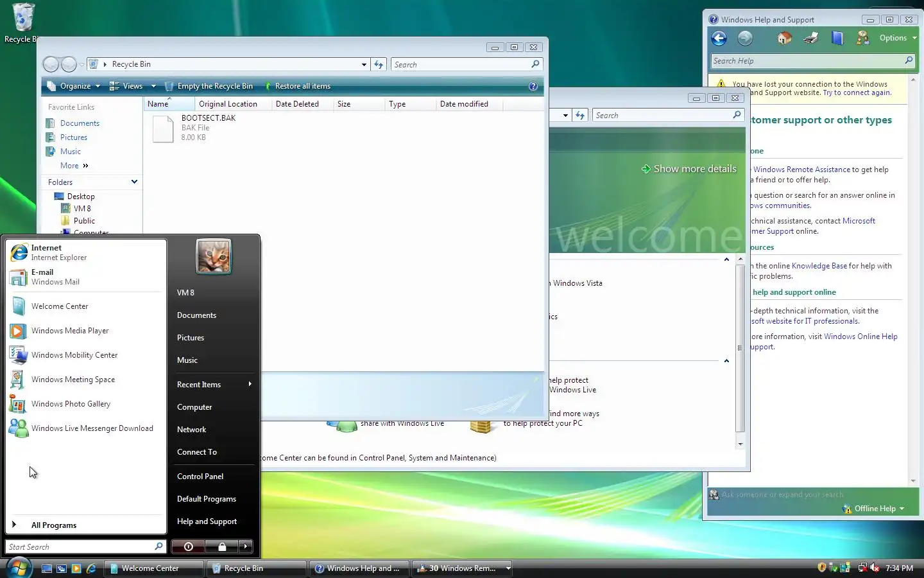Select Desktop in folder tree

click(81, 197)
